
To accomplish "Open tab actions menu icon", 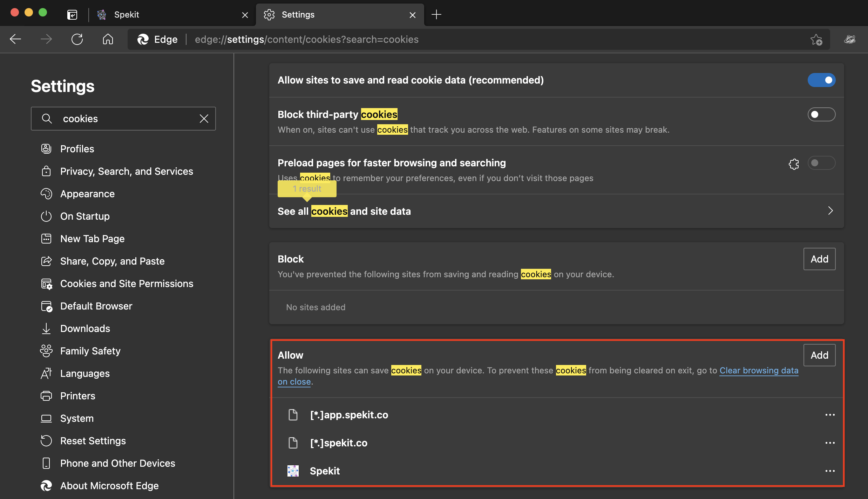I will (x=72, y=15).
